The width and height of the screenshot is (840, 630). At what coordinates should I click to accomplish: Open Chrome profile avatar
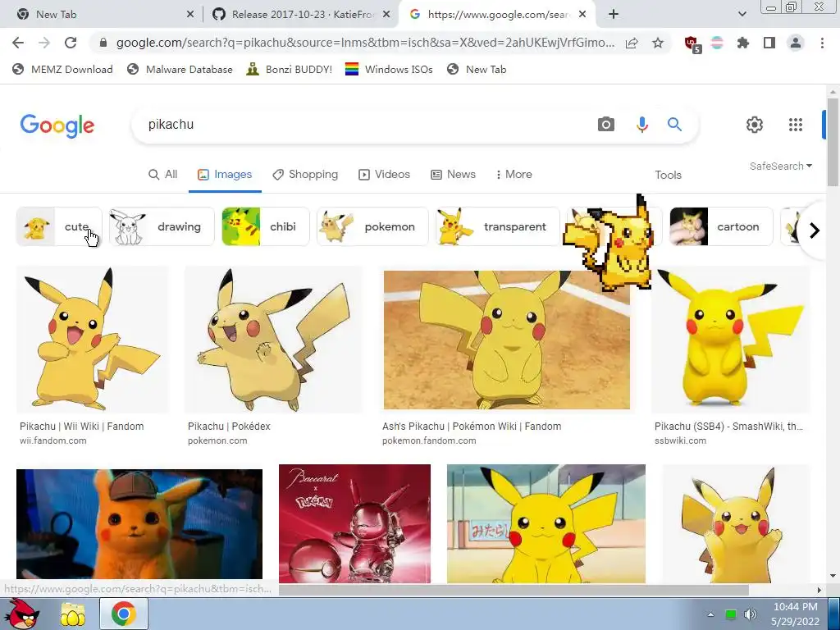[796, 43]
